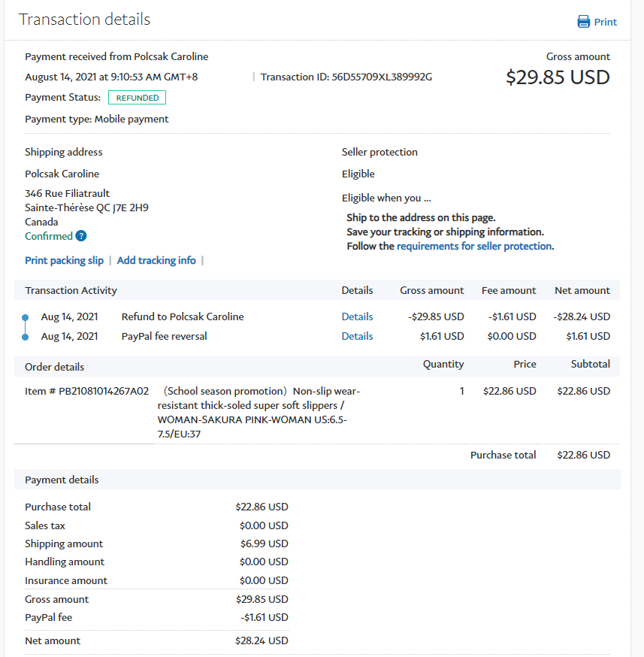Viewport: 644px width, 657px height.
Task: Click the Payment details section header
Action: point(62,480)
